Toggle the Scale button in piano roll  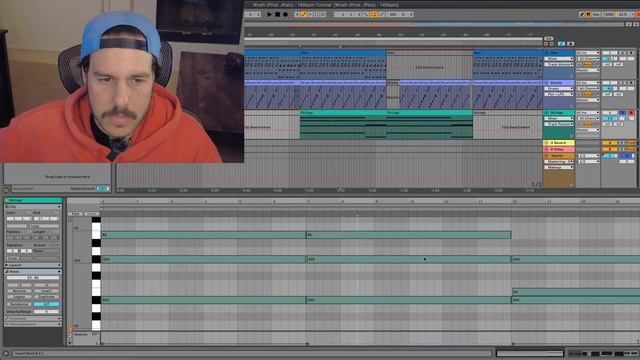click(x=92, y=214)
